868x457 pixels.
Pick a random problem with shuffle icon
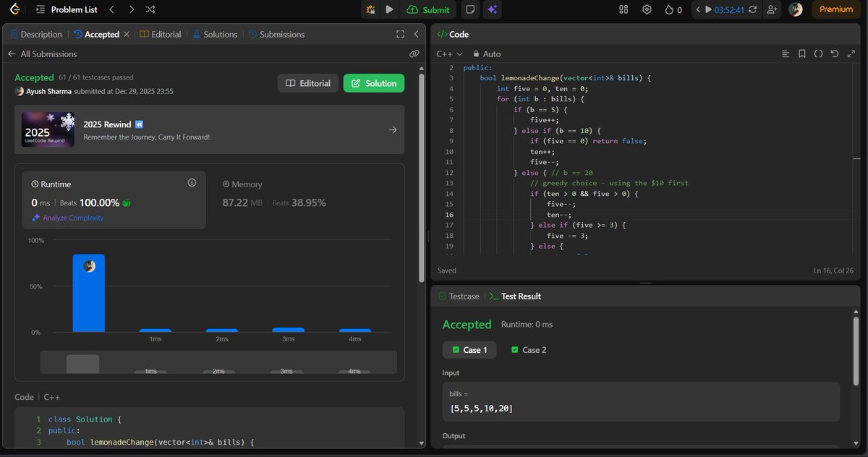150,9
